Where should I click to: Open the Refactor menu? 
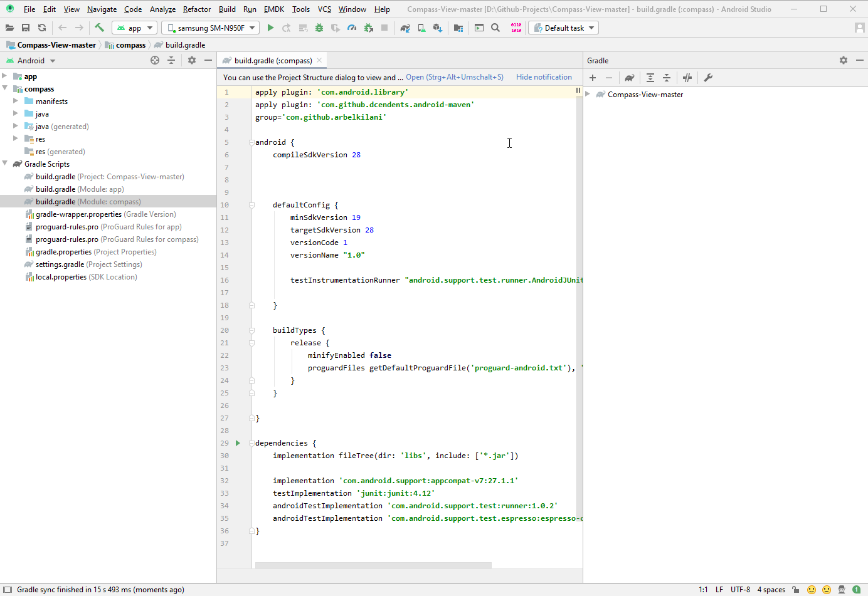pyautogui.click(x=196, y=9)
